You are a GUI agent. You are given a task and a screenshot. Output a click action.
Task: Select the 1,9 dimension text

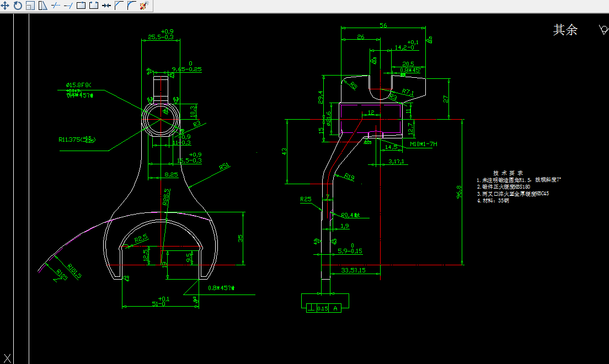pos(345,226)
